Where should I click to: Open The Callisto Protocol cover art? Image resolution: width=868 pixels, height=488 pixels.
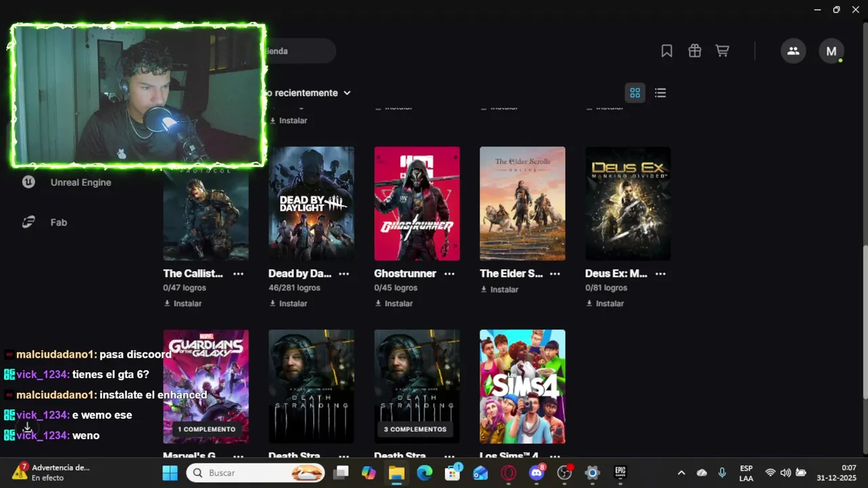pos(205,214)
